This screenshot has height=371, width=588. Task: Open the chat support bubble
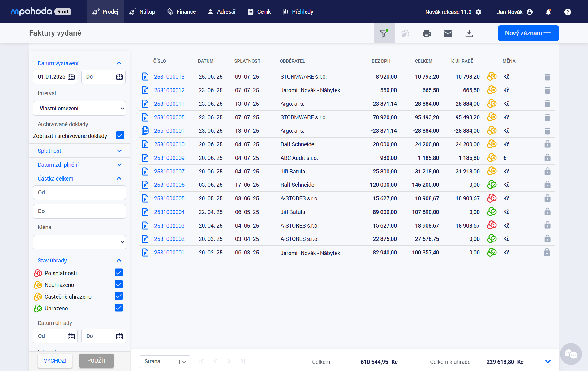(571, 354)
